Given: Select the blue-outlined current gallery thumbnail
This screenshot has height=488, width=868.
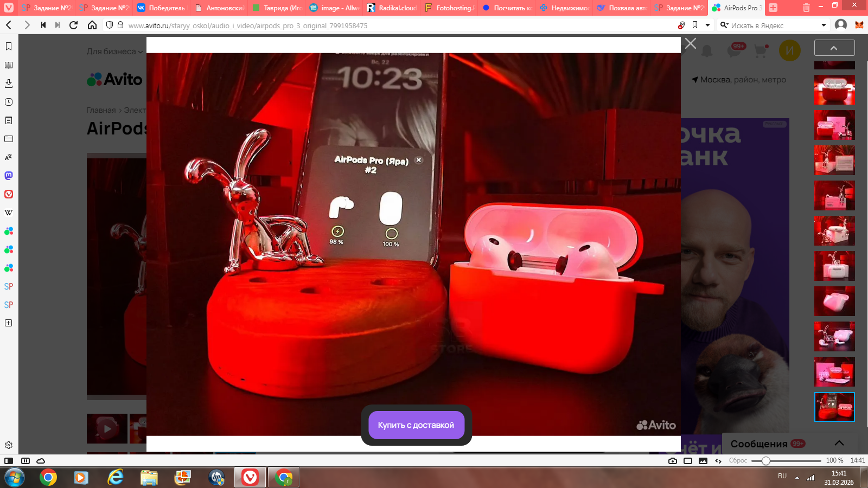Looking at the screenshot, I should pyautogui.click(x=834, y=407).
